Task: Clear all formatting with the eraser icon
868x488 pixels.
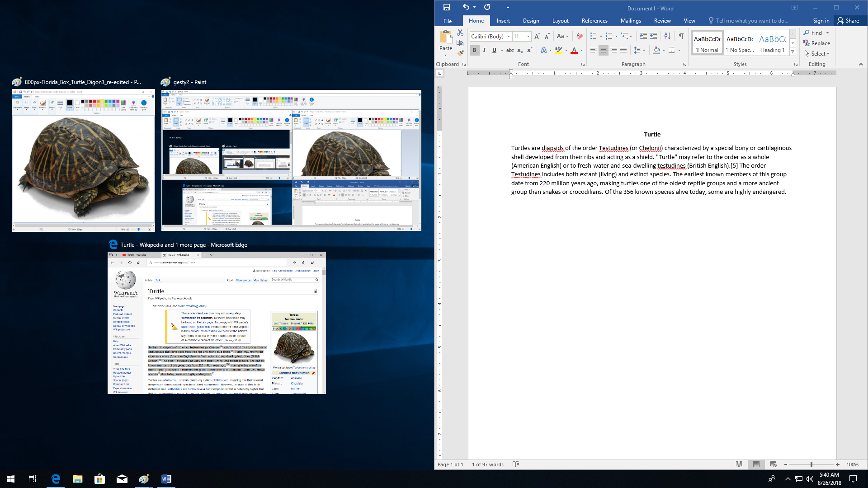Action: pos(580,36)
